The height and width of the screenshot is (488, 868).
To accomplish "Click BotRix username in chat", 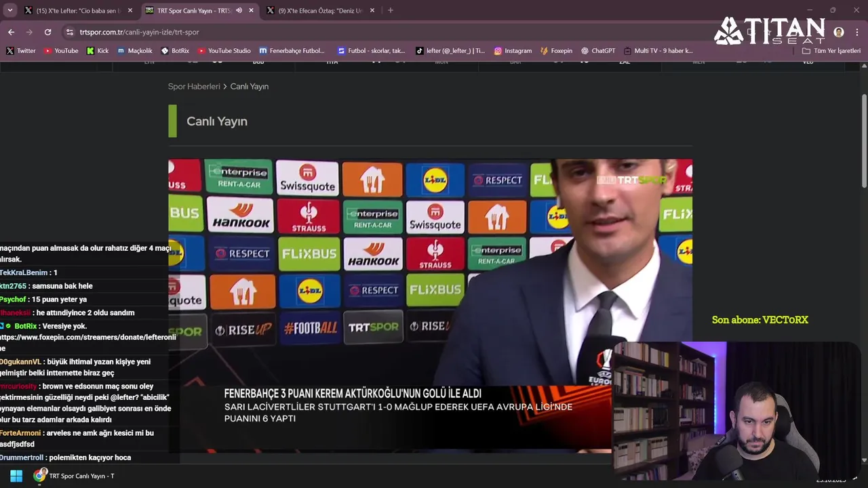I will 26,326.
